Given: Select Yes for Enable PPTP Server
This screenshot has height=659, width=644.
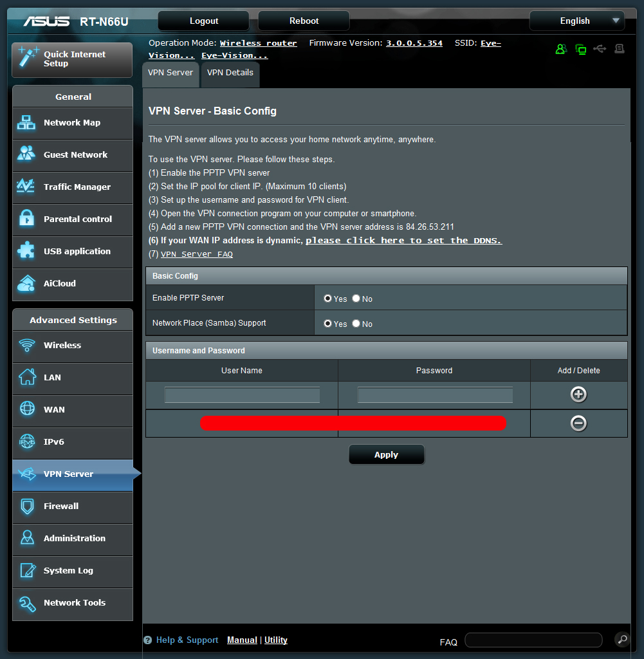Looking at the screenshot, I should coord(328,299).
